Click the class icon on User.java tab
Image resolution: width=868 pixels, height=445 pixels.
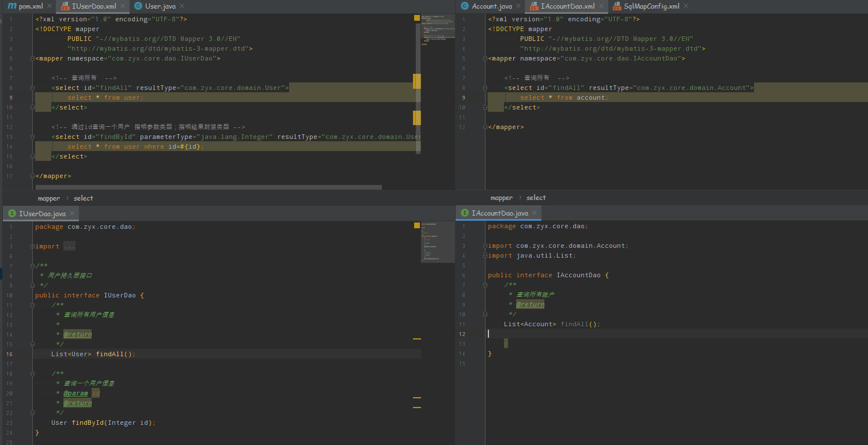click(x=138, y=6)
